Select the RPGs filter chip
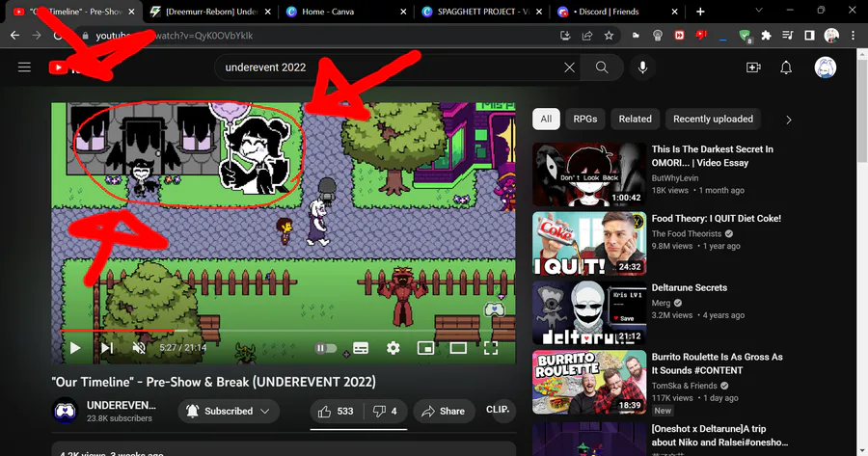868x456 pixels. coord(585,119)
